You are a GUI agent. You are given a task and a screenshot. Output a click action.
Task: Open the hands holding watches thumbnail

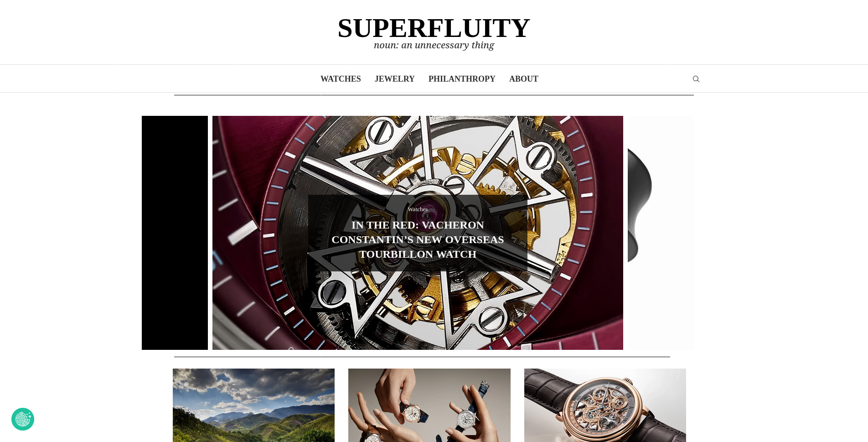coord(429,405)
